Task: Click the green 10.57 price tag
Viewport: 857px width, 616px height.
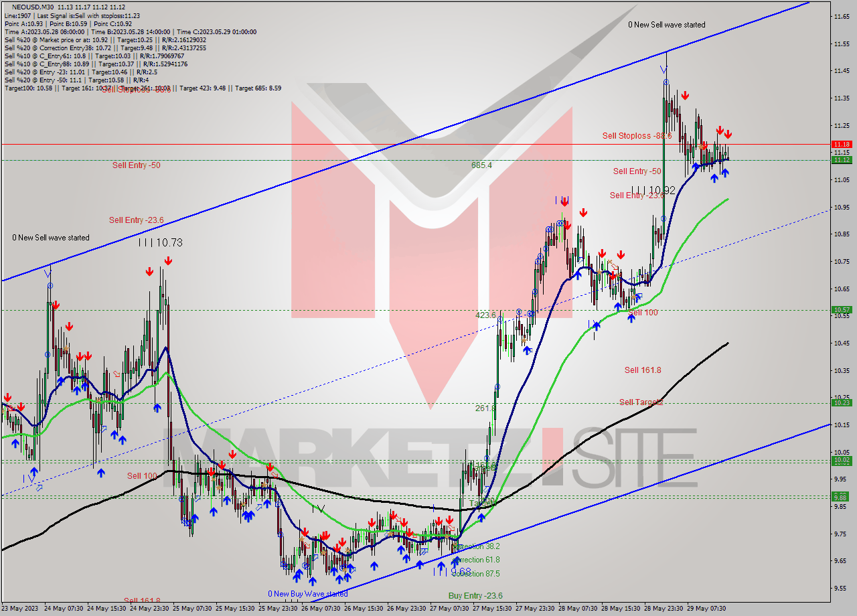Action: (842, 309)
